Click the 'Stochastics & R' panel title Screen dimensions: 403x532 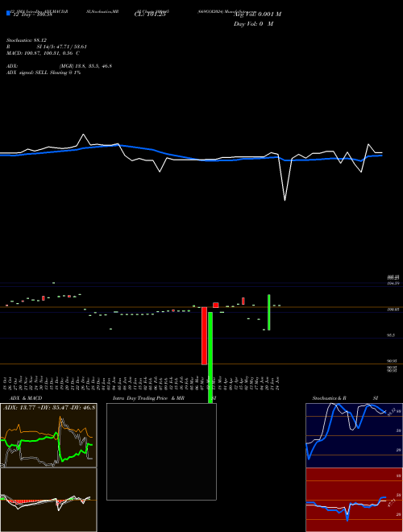pyautogui.click(x=330, y=398)
